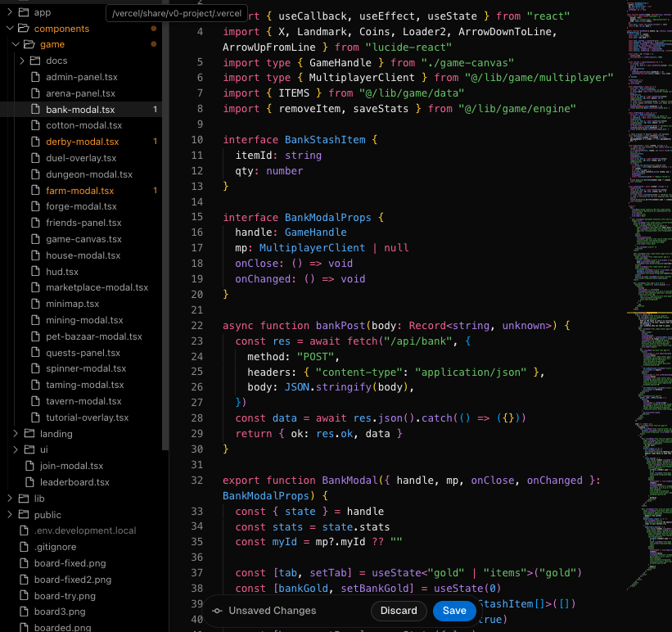Open board3.png file
Screen dimensions: 672x632
point(60,612)
